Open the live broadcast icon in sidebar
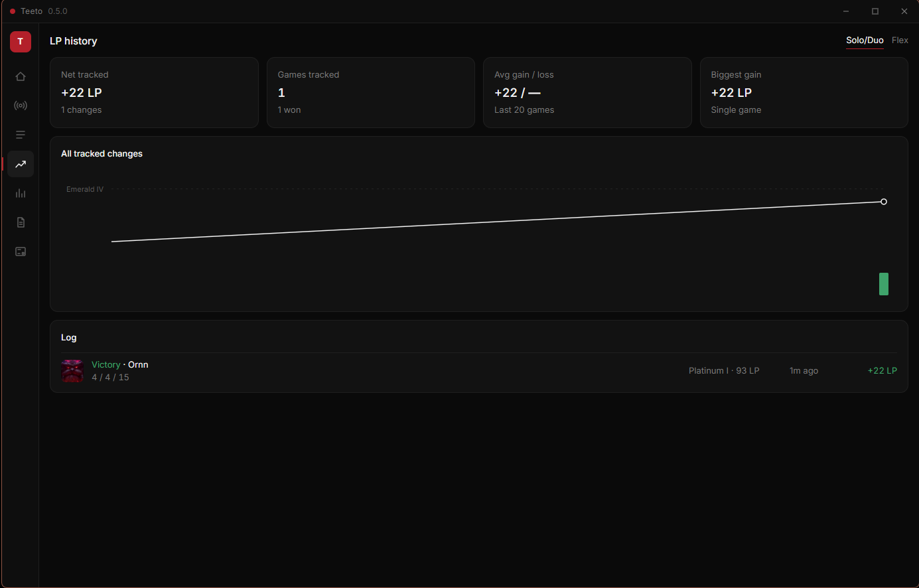This screenshot has width=919, height=588. (x=21, y=106)
